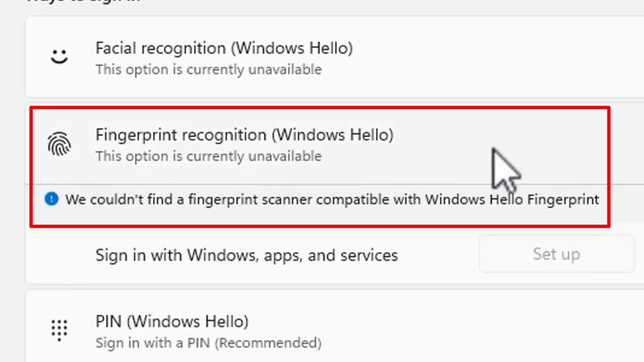Click the Set up button

556,254
